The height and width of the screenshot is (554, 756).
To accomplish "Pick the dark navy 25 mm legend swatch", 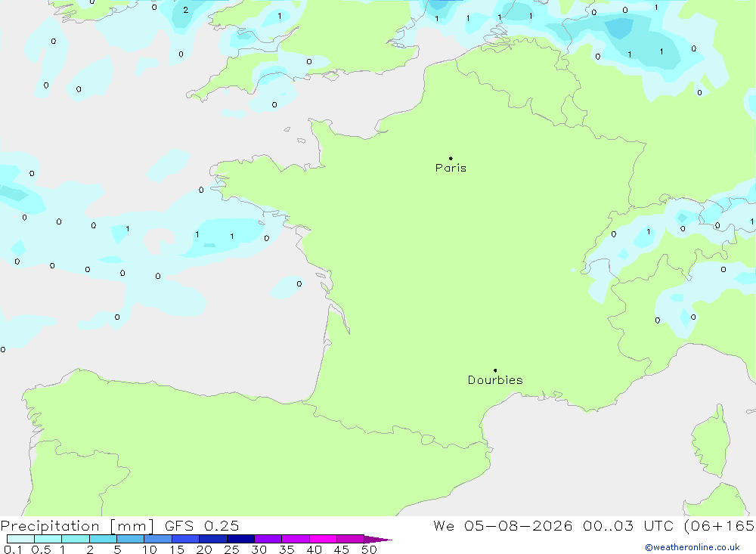I will coord(240,539).
